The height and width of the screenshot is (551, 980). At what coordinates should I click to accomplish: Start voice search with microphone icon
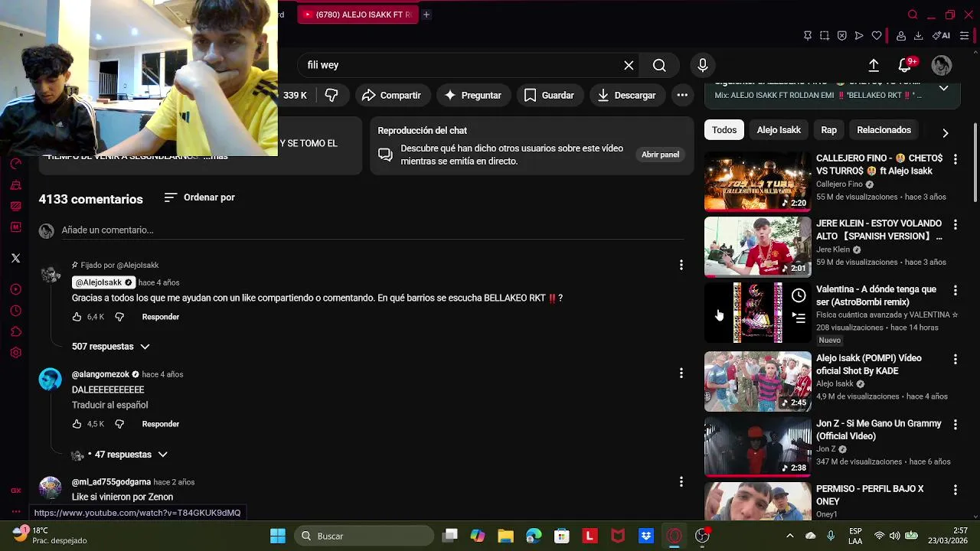702,65
